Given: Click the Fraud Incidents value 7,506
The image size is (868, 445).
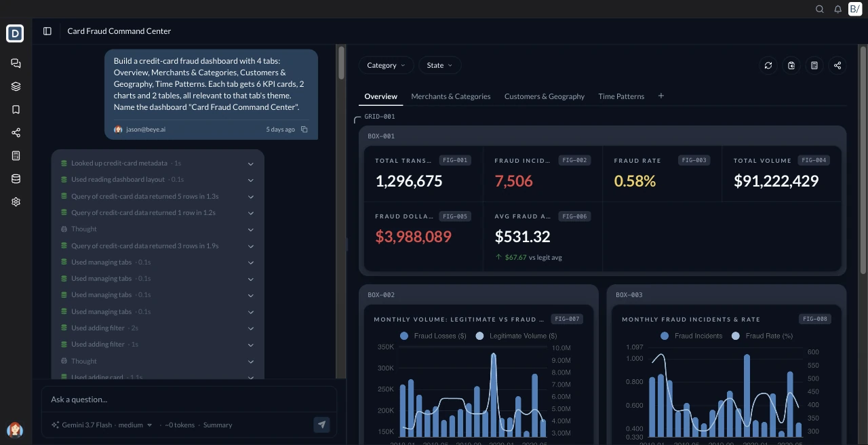Looking at the screenshot, I should coord(513,181).
